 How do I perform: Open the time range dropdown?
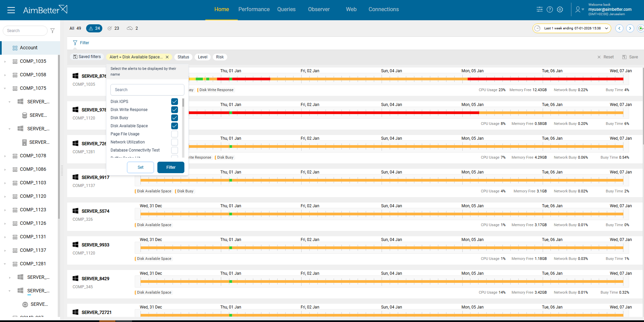[572, 28]
